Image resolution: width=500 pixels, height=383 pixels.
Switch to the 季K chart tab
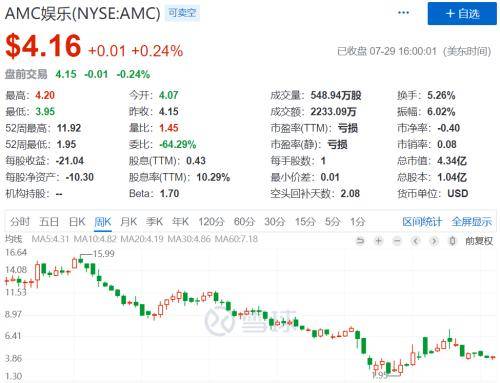[x=154, y=221]
